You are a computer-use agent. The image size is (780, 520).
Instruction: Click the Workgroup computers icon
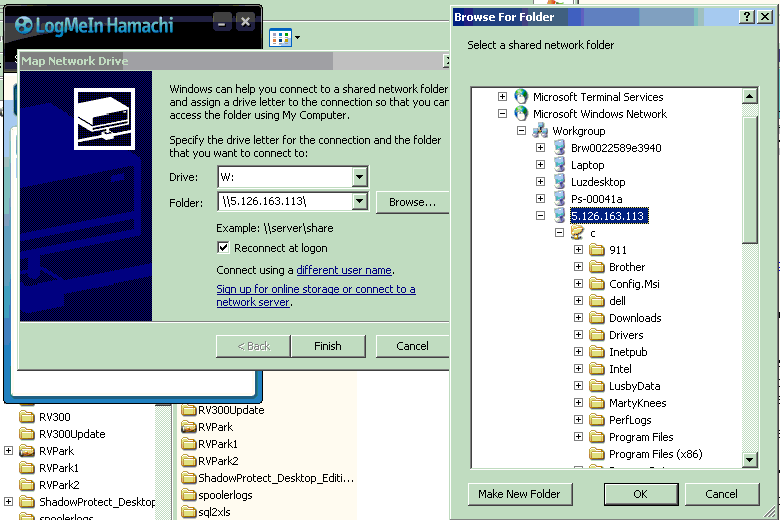coord(540,131)
